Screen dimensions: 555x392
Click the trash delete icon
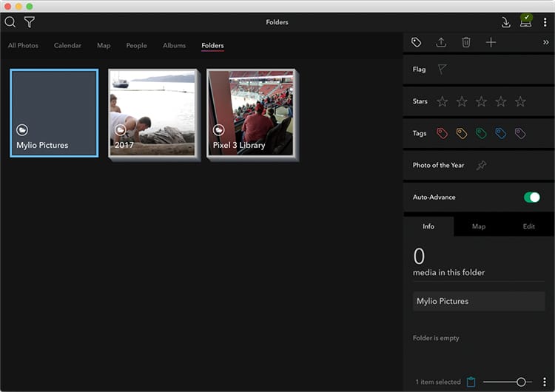466,42
